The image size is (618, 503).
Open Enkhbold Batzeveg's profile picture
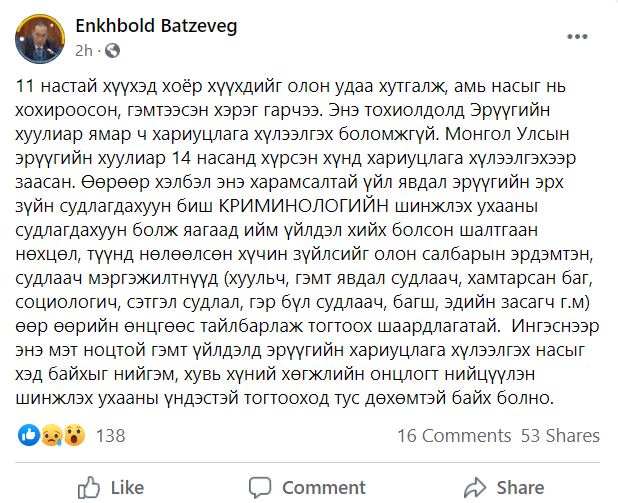(x=38, y=36)
